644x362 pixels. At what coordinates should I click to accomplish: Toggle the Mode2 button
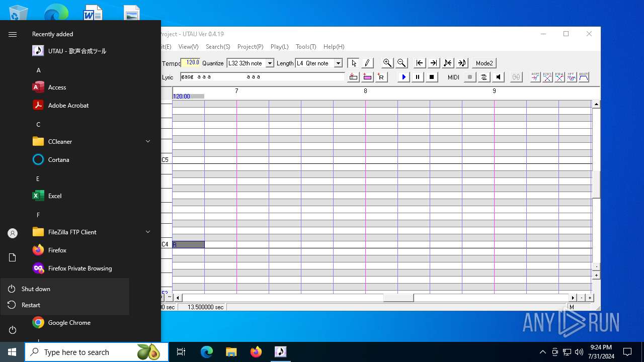coord(484,63)
